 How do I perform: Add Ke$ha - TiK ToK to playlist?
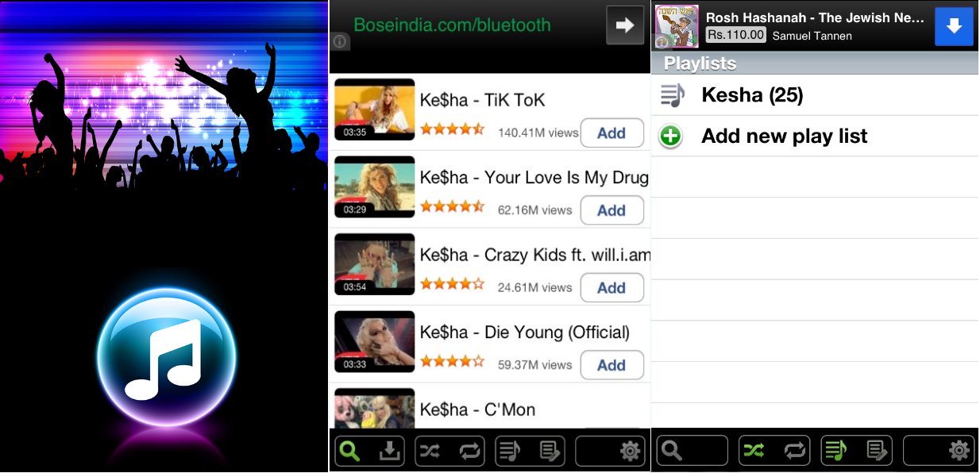612,133
